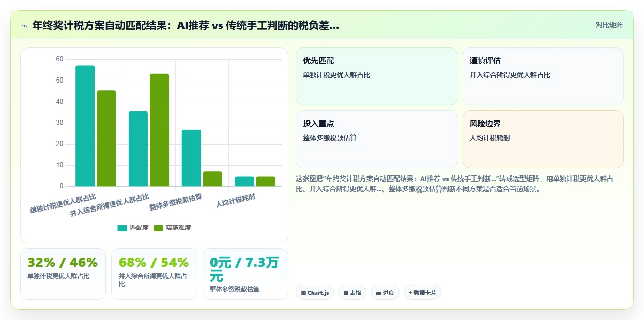Toggle the 匹配度 legend entry
This screenshot has height=320, width=644.
coord(133,228)
